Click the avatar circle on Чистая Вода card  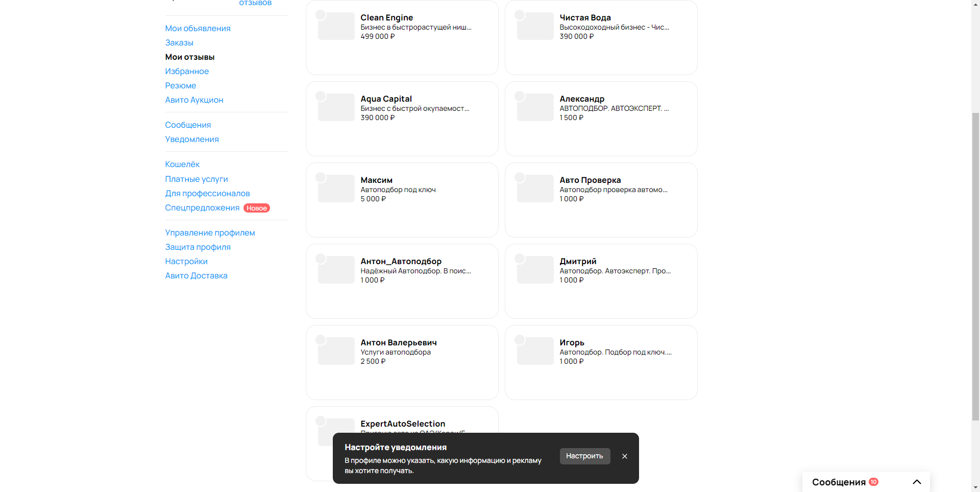[x=520, y=15]
